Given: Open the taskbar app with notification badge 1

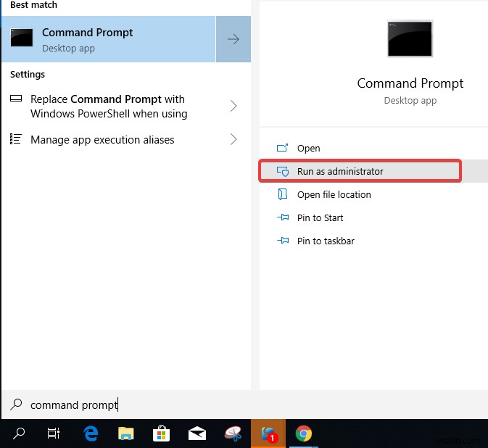Looking at the screenshot, I should click(268, 434).
